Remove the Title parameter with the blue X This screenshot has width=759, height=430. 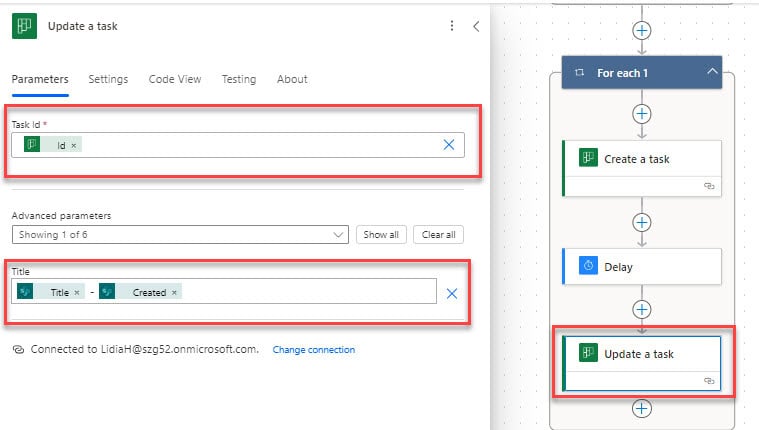point(452,293)
